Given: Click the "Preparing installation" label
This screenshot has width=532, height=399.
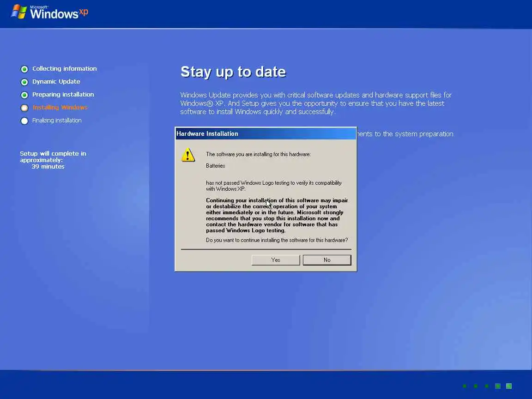Looking at the screenshot, I should (63, 94).
